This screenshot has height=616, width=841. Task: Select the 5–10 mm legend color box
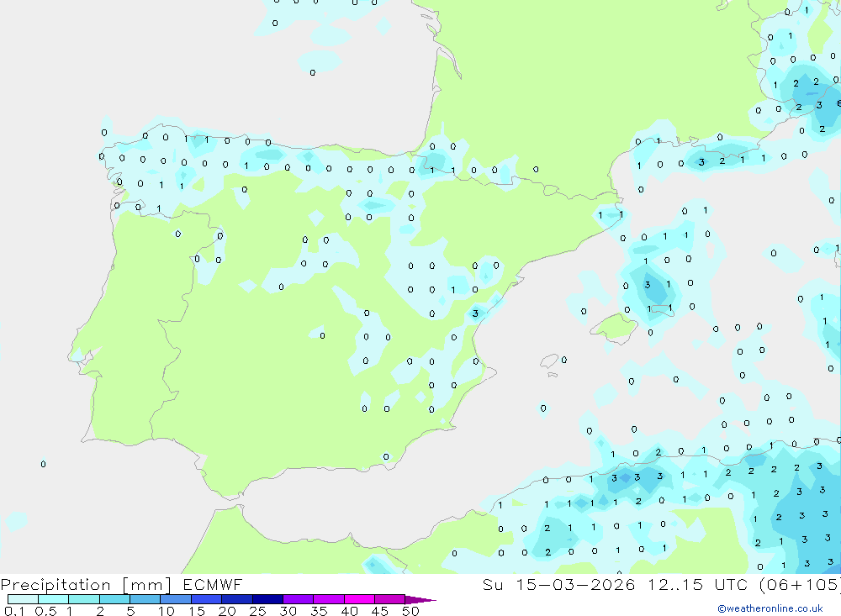point(145,599)
